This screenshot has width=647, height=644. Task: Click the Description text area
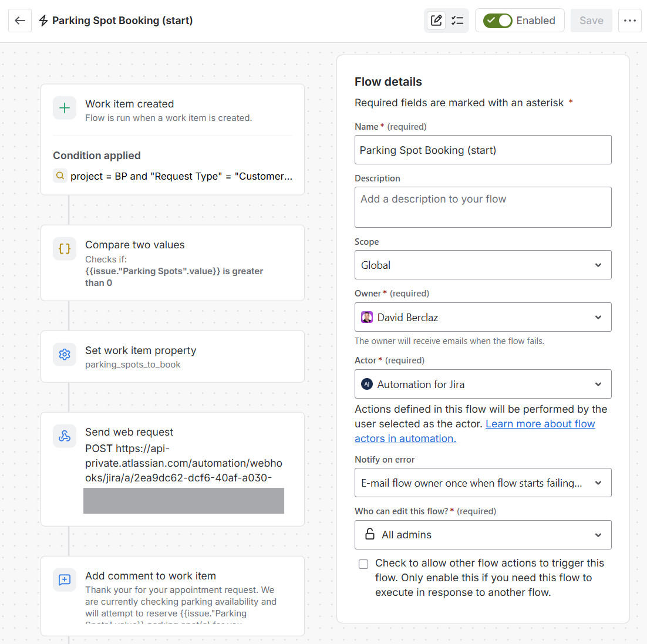coord(483,207)
